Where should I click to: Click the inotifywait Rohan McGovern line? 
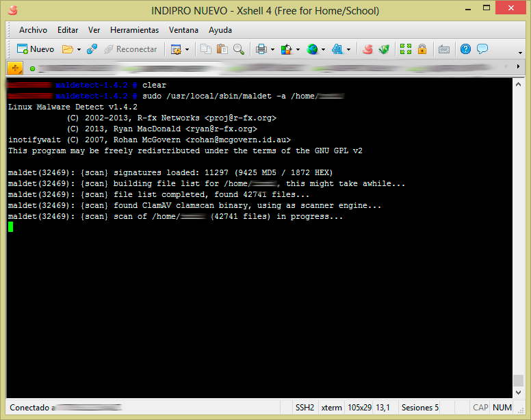pyautogui.click(x=149, y=140)
